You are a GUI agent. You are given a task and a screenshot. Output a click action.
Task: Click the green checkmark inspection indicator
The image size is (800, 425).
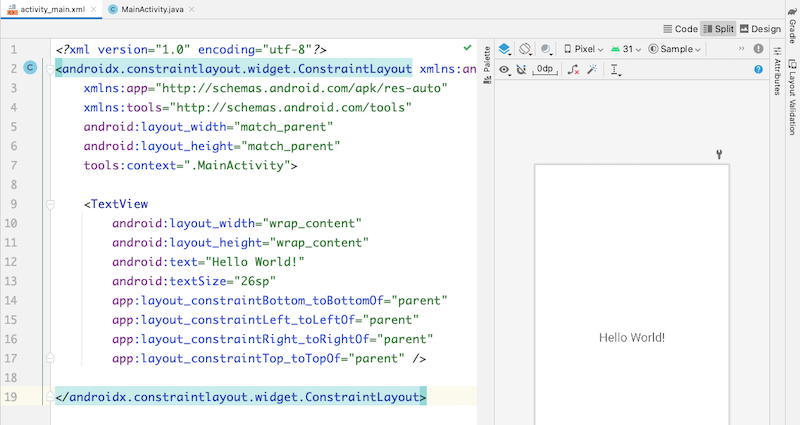(x=467, y=47)
